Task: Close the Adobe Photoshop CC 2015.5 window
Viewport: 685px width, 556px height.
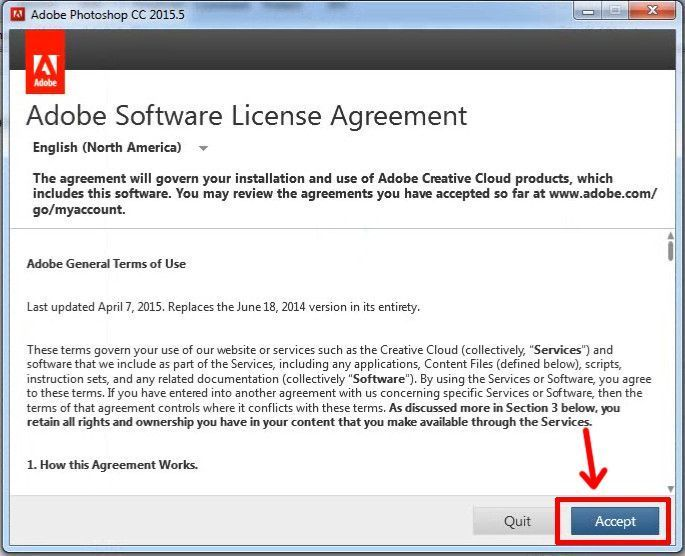Action: [652, 11]
